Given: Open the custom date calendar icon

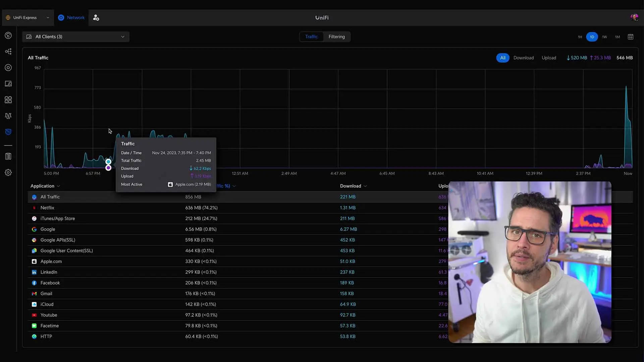Looking at the screenshot, I should pos(631,37).
